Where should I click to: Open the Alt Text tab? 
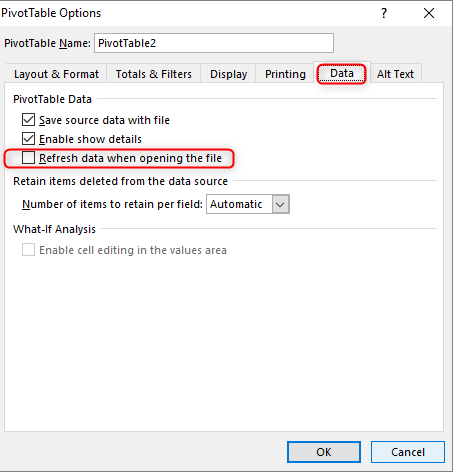pyautogui.click(x=395, y=74)
